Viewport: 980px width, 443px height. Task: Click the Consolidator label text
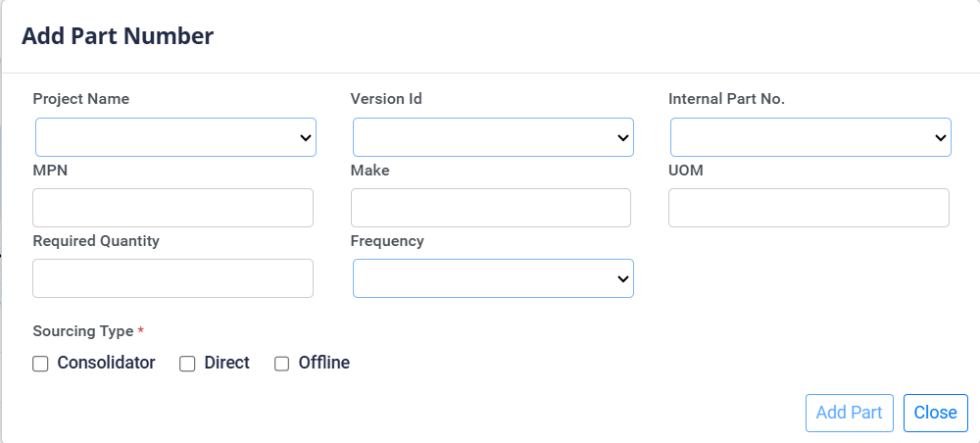106,363
